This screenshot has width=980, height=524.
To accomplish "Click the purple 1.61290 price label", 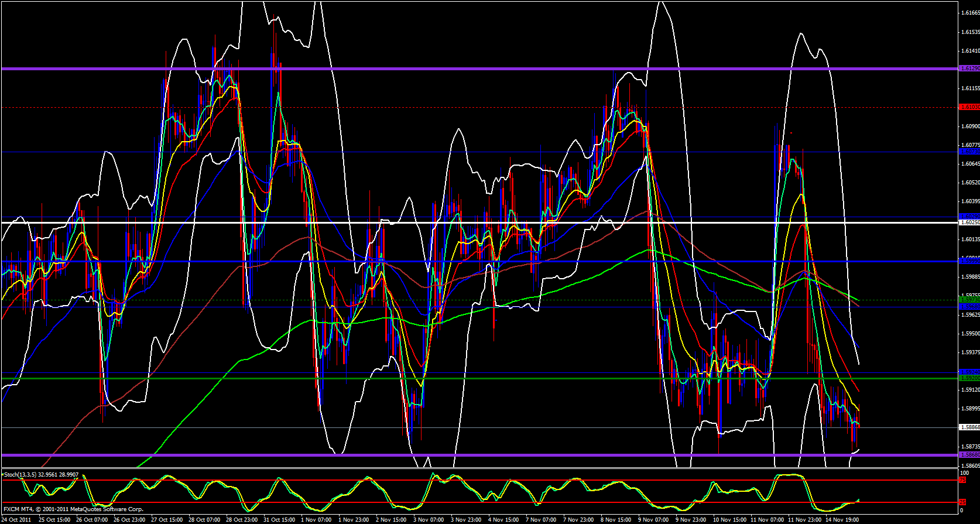I will coord(969,69).
